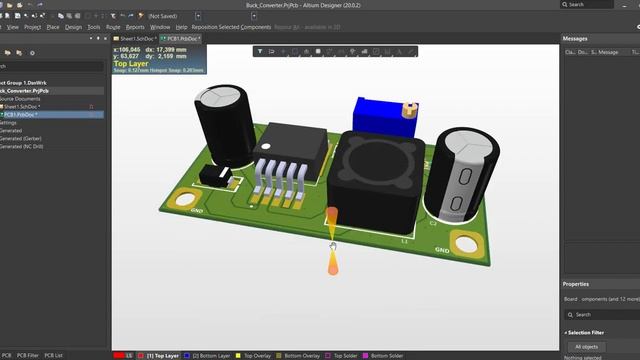Click the Message column header in Messages panel
Screen dimensions: 640x360
click(608, 52)
